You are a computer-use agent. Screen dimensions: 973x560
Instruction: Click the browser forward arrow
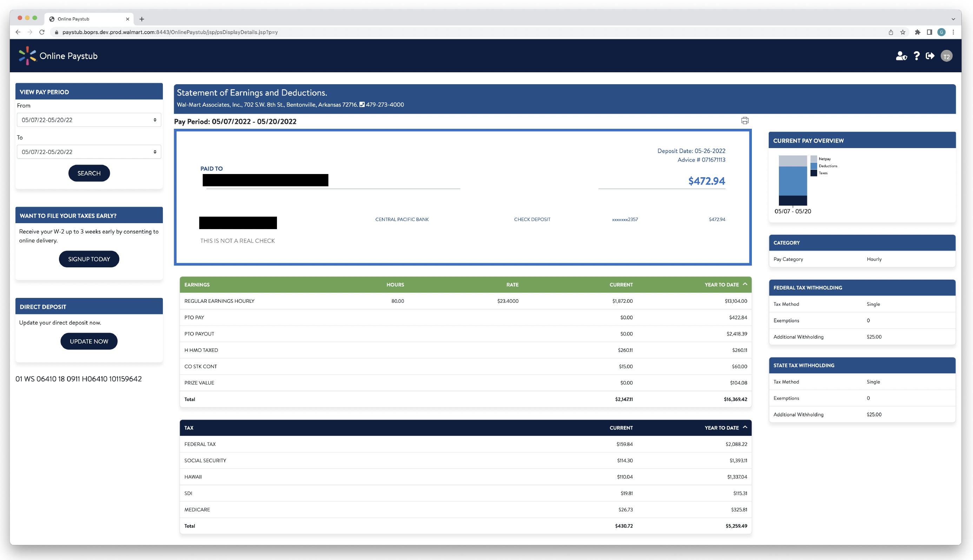30,32
